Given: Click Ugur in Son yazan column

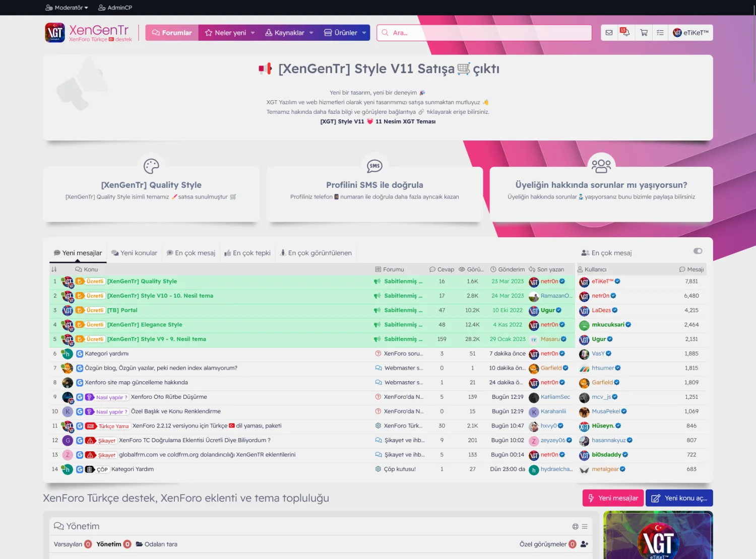Looking at the screenshot, I should [x=547, y=310].
